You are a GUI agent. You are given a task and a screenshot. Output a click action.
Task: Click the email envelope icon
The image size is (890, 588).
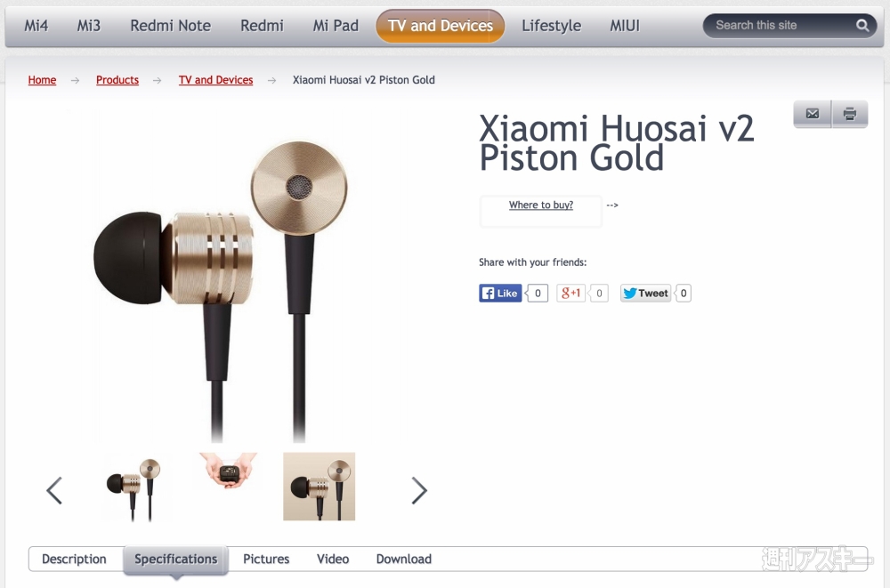[x=813, y=114]
